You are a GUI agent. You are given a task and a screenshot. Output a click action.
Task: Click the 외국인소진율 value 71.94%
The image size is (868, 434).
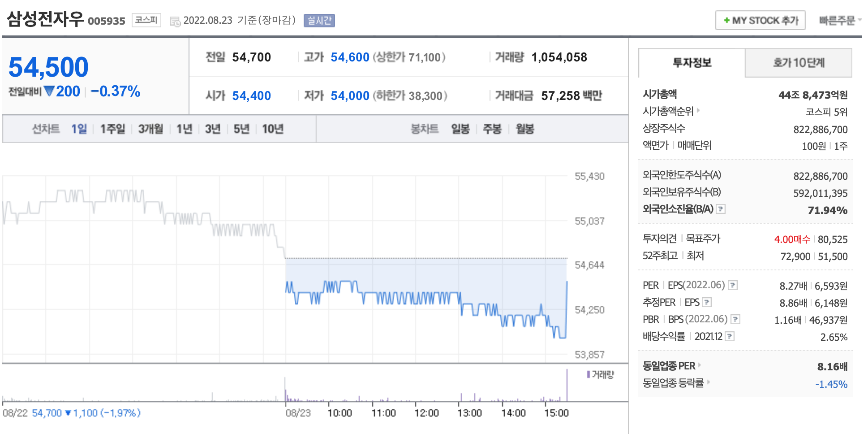click(x=828, y=210)
